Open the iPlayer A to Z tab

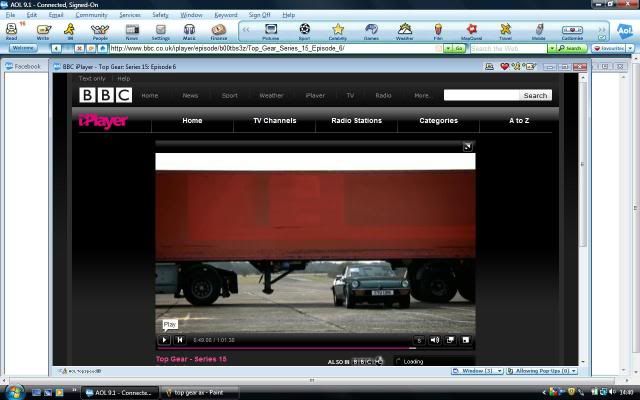(x=519, y=120)
